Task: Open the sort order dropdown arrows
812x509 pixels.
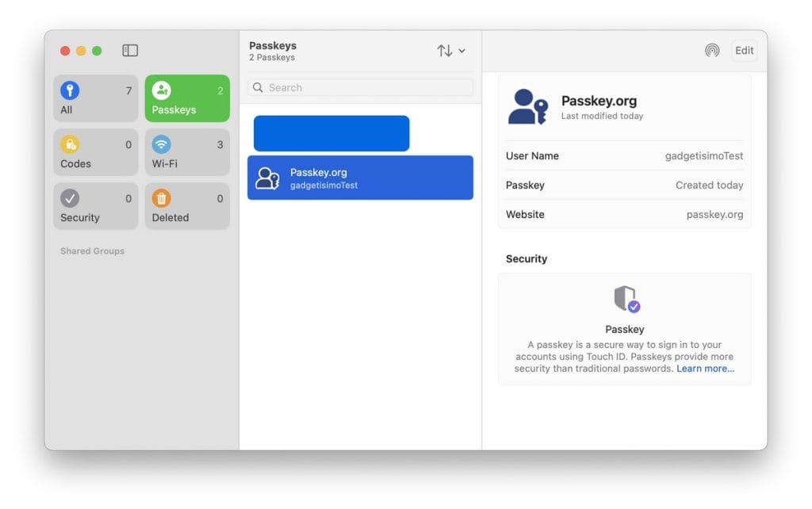Action: [444, 51]
